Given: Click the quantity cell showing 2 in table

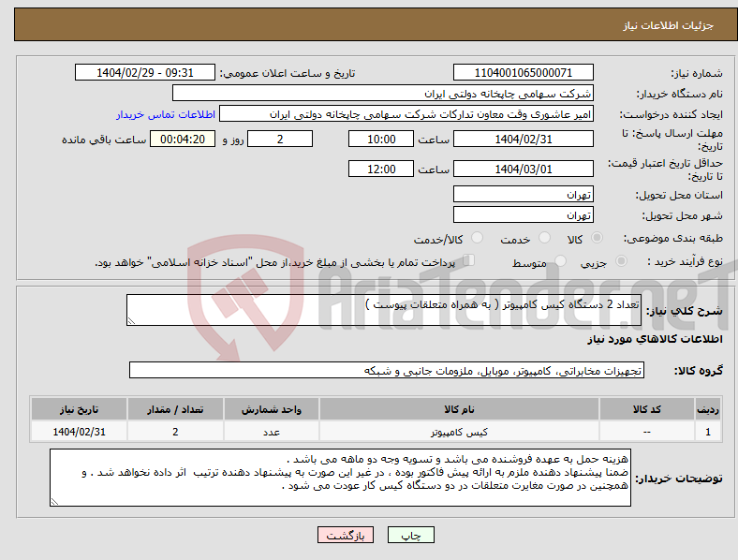Looking at the screenshot, I should [175, 432].
